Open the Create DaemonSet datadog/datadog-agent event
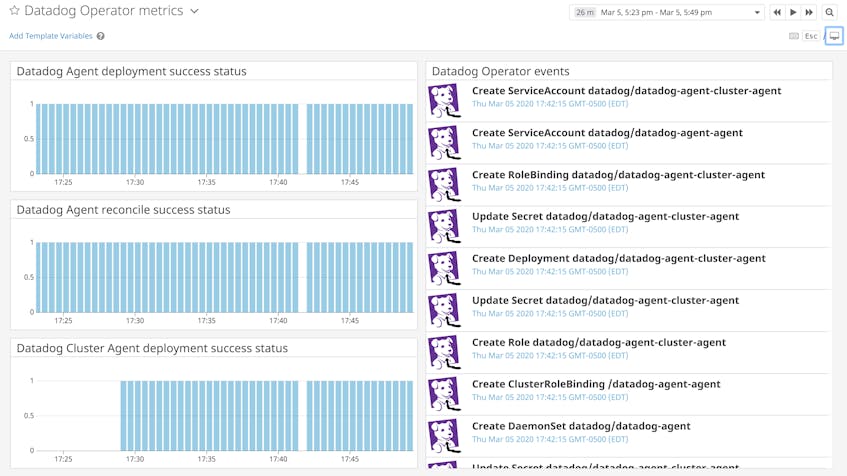 [x=581, y=426]
